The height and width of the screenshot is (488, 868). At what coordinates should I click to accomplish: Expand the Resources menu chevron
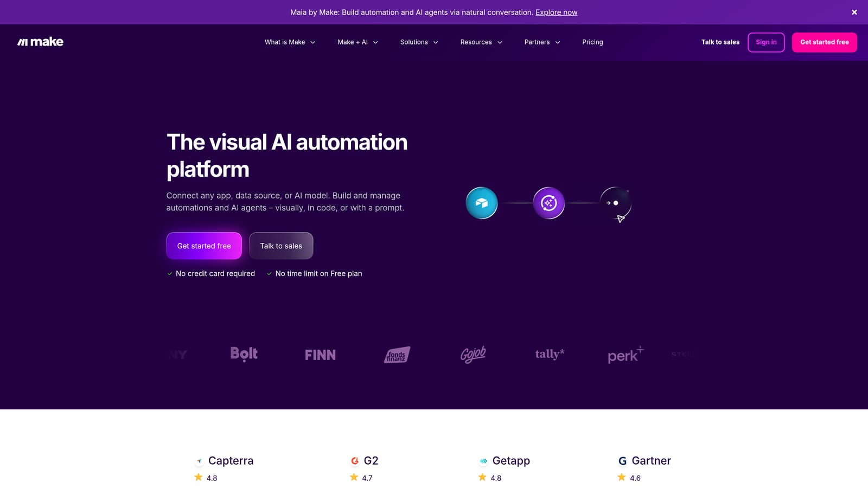500,42
